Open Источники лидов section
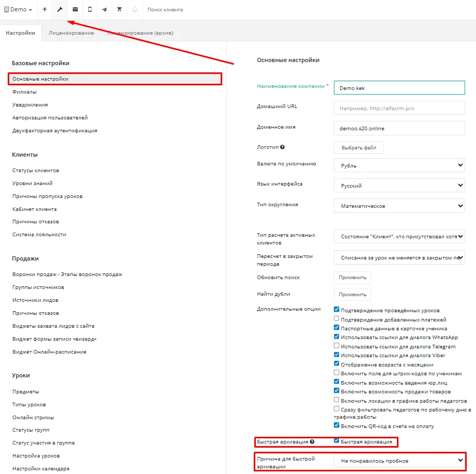 click(x=35, y=300)
